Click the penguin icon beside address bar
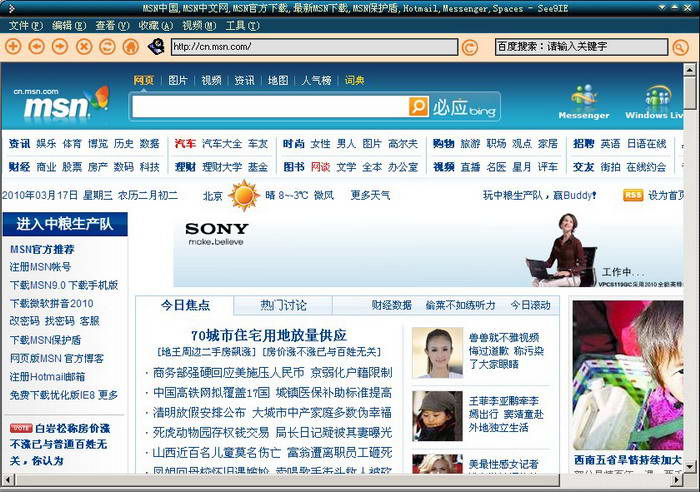Image resolution: width=700 pixels, height=492 pixels. (x=156, y=46)
